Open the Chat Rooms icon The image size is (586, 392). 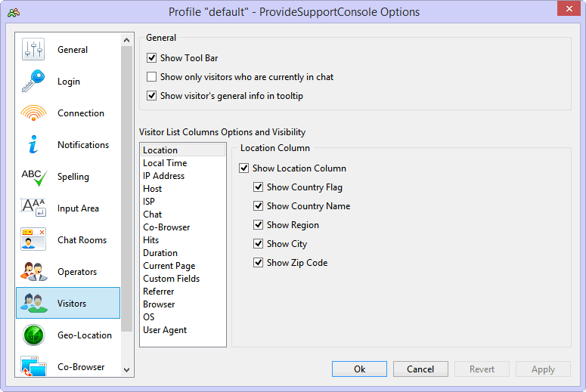click(33, 239)
